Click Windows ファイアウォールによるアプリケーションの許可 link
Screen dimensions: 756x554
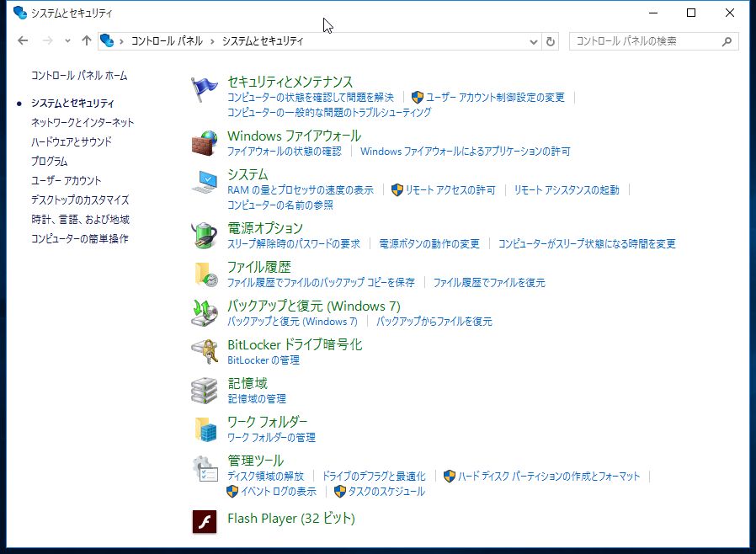(466, 152)
